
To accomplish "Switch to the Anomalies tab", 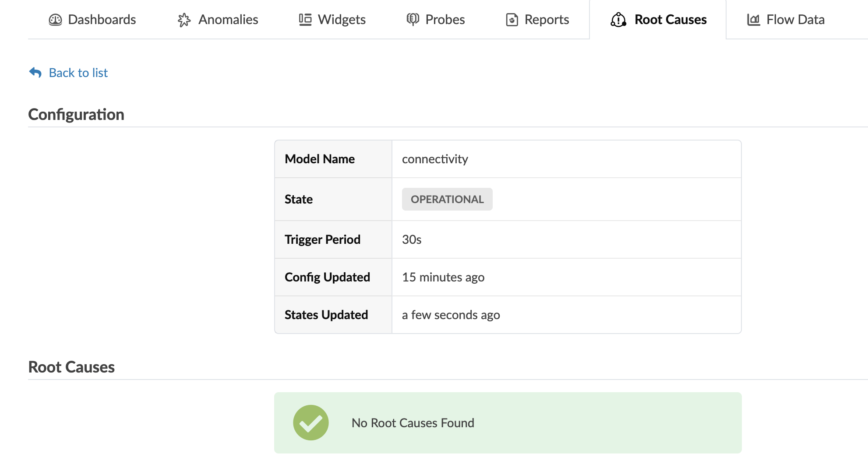I will (x=228, y=20).
